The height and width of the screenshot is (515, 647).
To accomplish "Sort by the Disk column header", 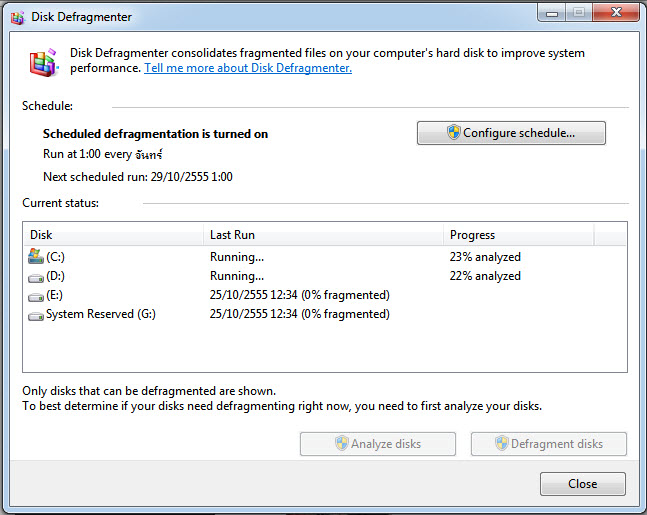I will point(113,235).
